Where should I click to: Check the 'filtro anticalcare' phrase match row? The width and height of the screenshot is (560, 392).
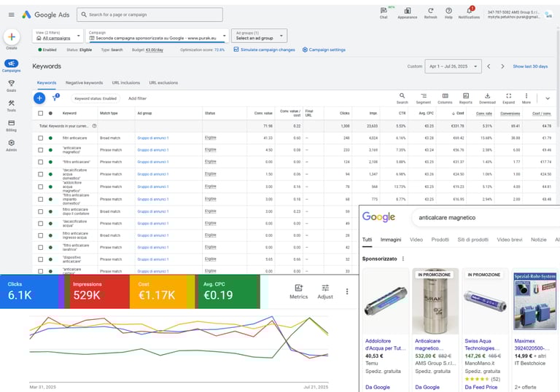coord(40,162)
